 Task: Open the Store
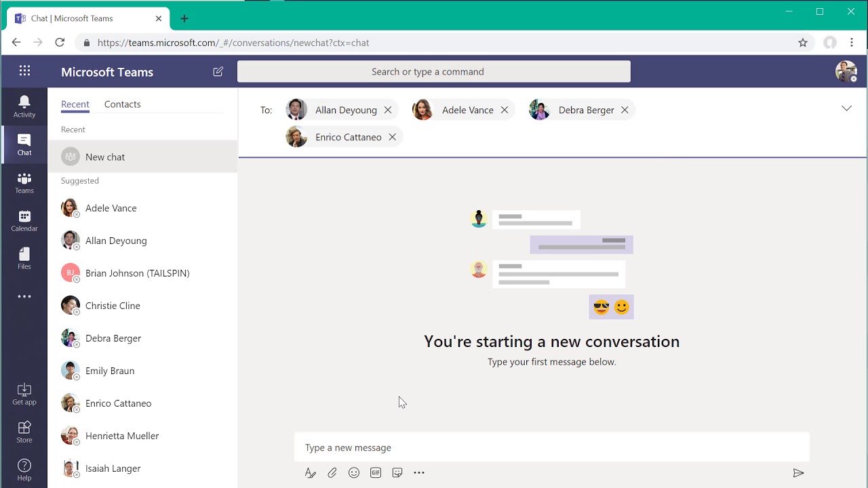point(24,432)
